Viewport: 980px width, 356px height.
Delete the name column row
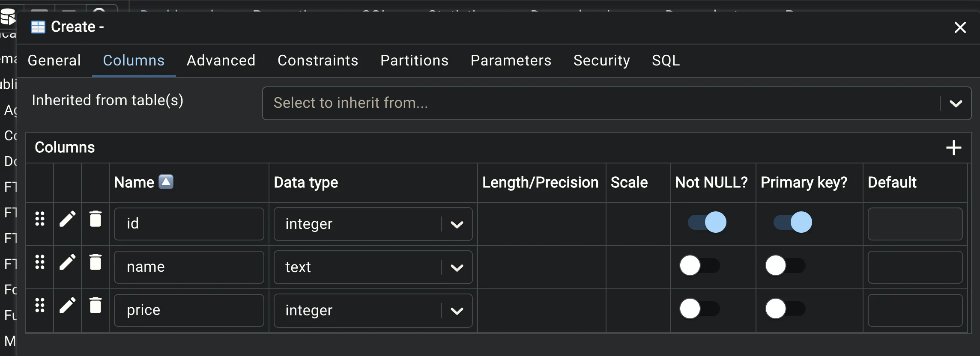[x=95, y=262]
